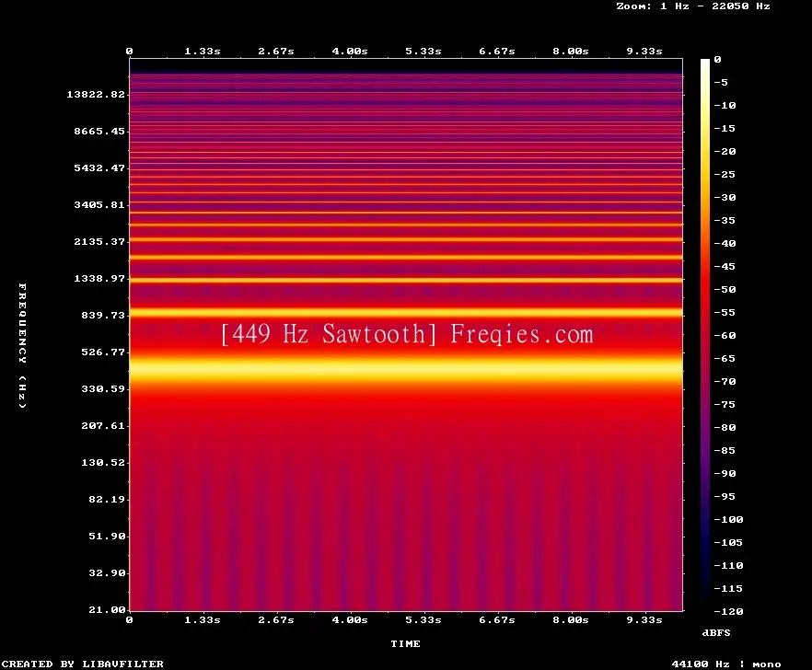Click the -65 dBFS scale value
The image size is (812, 670).
click(725, 358)
